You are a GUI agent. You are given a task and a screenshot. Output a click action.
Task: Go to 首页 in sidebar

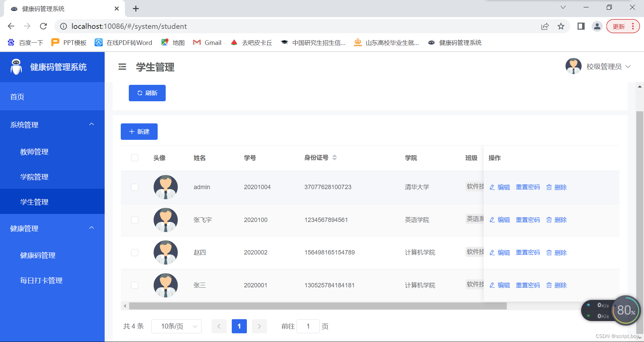coord(52,97)
